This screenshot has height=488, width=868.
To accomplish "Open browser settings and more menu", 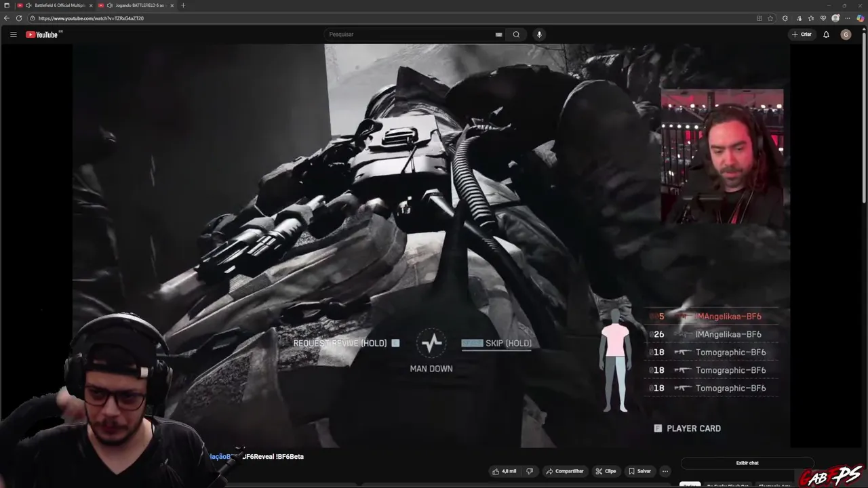I will pos(848,18).
